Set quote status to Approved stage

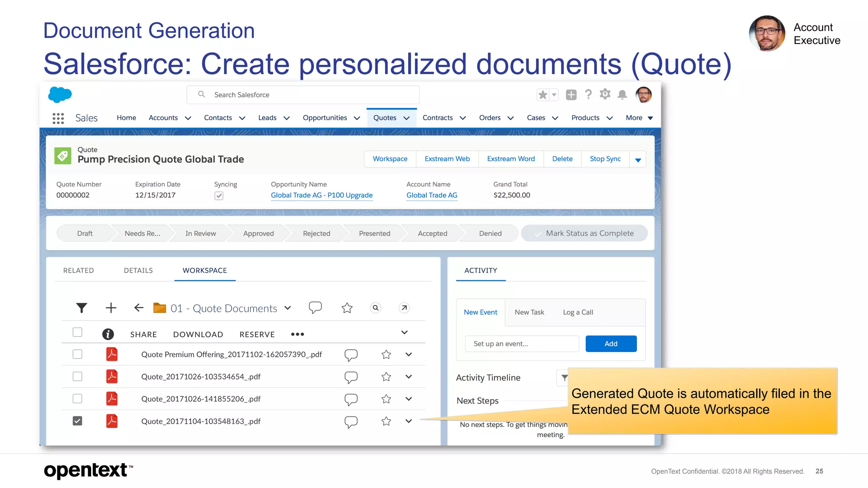(x=259, y=233)
